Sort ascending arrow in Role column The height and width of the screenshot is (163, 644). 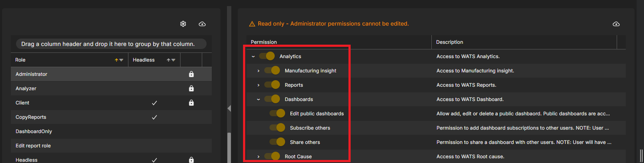tap(116, 60)
